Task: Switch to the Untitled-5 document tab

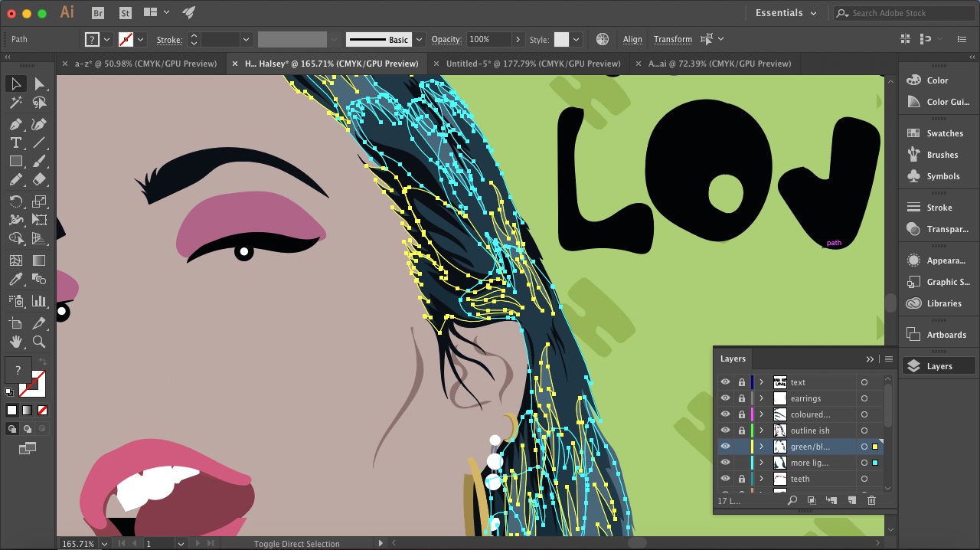Action: point(533,64)
